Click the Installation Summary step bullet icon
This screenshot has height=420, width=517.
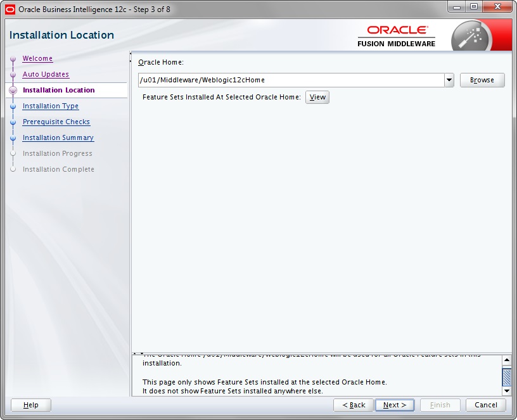click(13, 138)
